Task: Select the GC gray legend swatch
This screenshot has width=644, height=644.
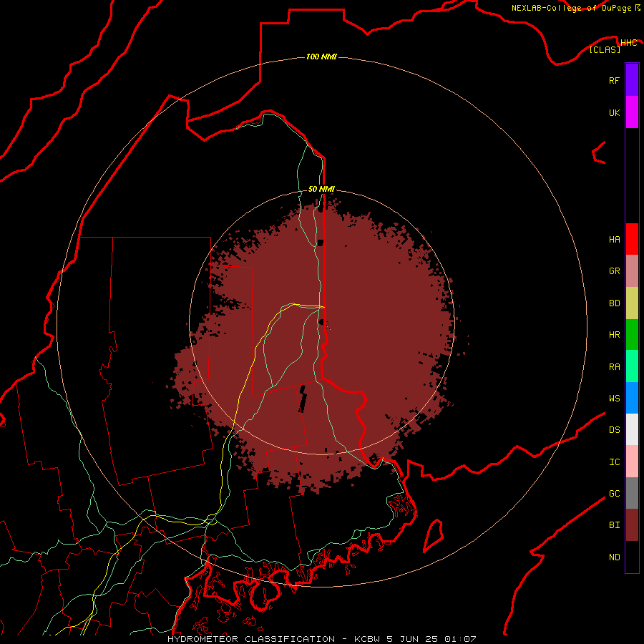Action: tap(632, 493)
